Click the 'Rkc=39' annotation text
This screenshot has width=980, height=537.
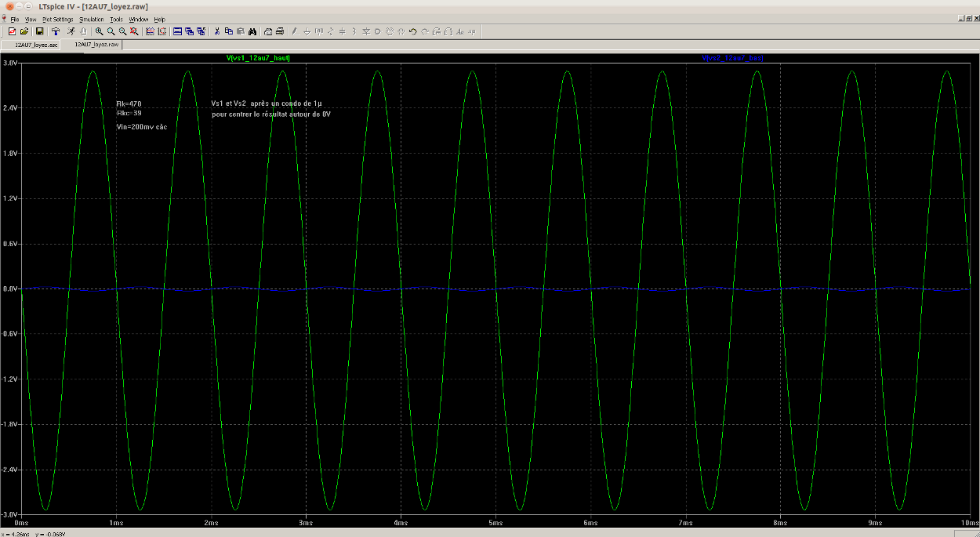(x=129, y=113)
